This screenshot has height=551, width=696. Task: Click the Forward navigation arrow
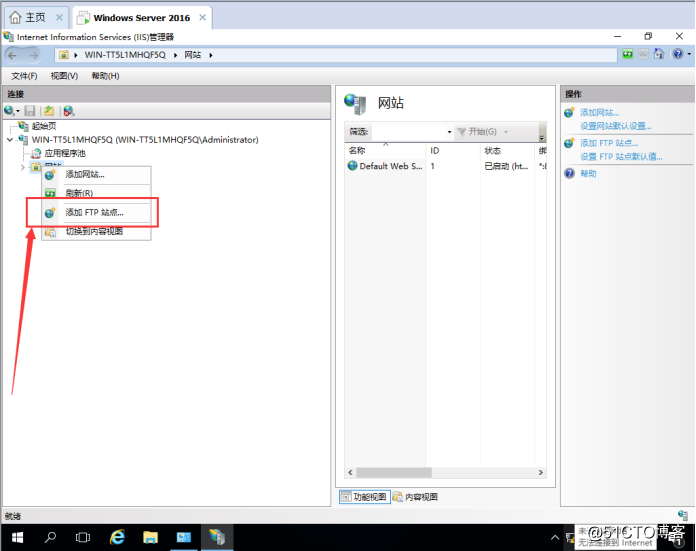coord(34,55)
